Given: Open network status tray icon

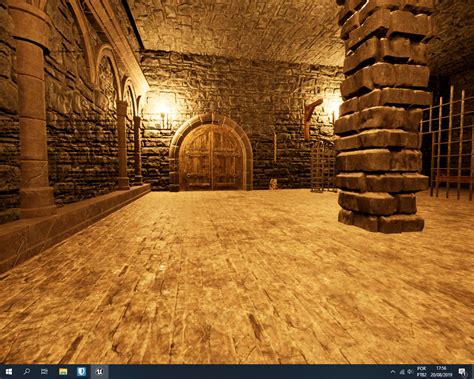Looking at the screenshot, I should [402, 372].
